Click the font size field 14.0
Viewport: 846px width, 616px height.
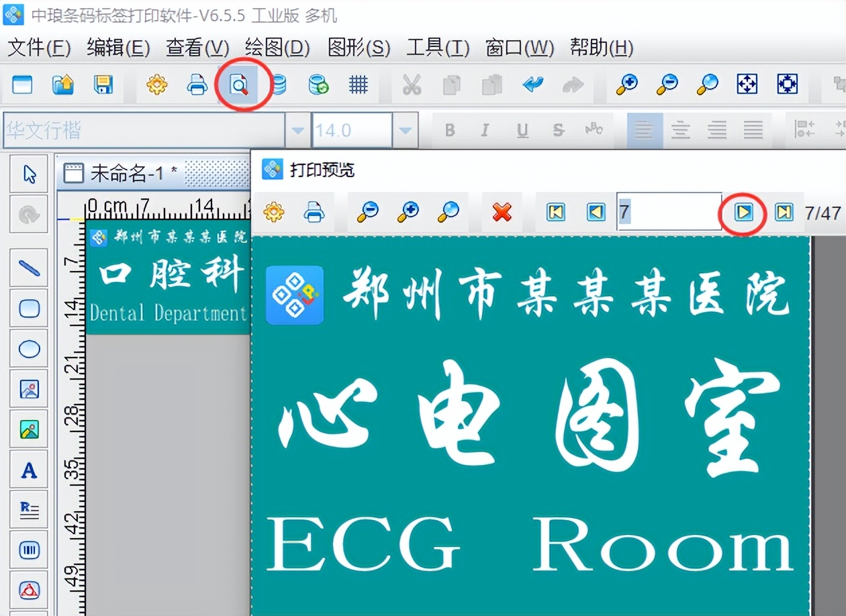click(352, 130)
